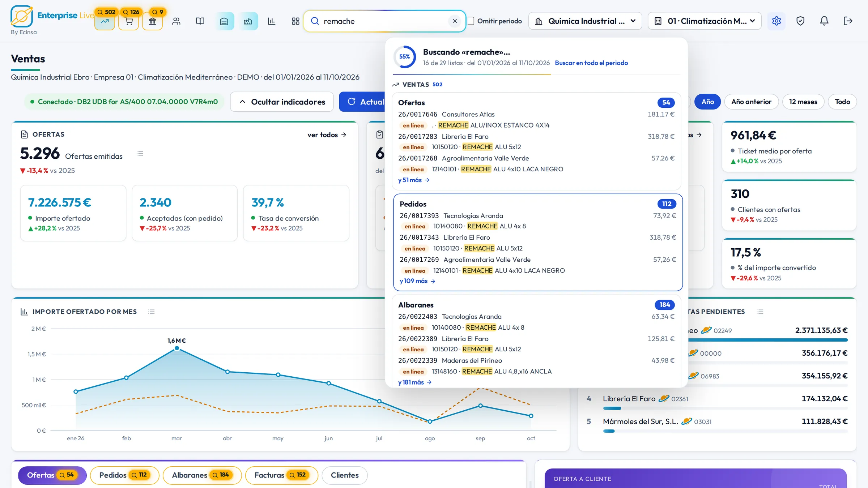Select the Año period filter

(707, 102)
